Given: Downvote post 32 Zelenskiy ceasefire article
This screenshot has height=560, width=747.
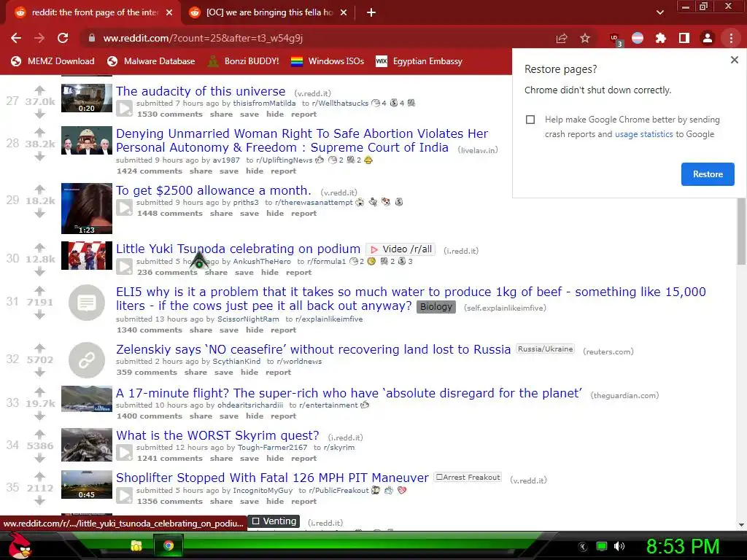Looking at the screenshot, I should coord(40,372).
